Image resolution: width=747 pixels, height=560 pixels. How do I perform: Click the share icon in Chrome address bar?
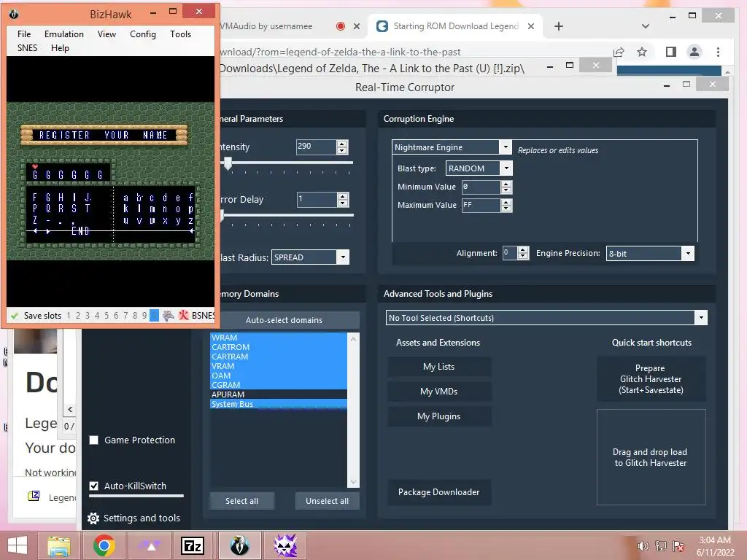pos(619,52)
